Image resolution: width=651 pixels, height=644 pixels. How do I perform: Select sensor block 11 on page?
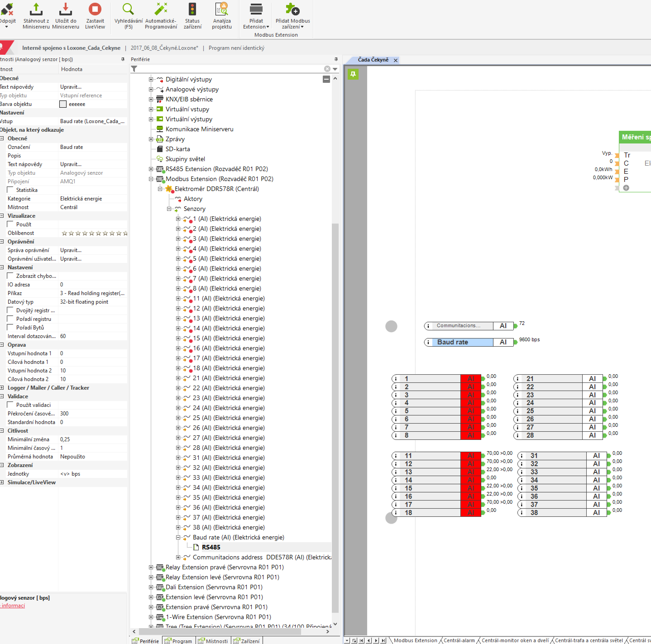click(436, 456)
